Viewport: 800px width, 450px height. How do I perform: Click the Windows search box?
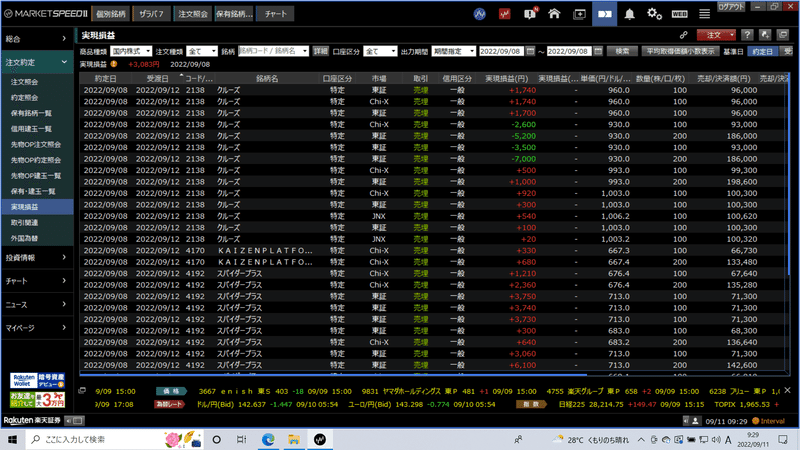tap(114, 439)
